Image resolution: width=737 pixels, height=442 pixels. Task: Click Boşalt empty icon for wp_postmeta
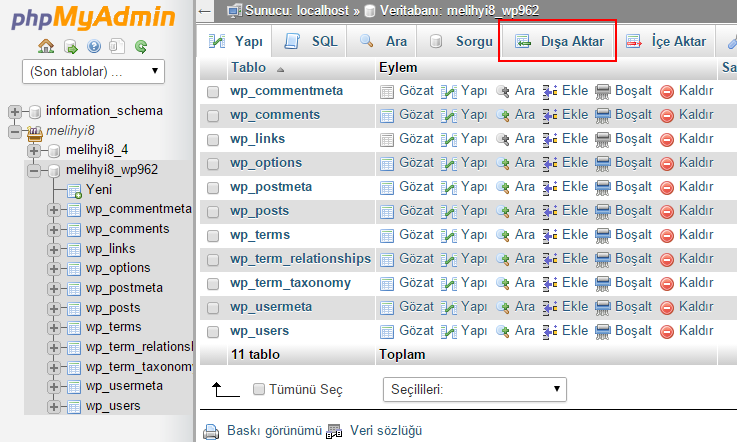pyautogui.click(x=603, y=188)
